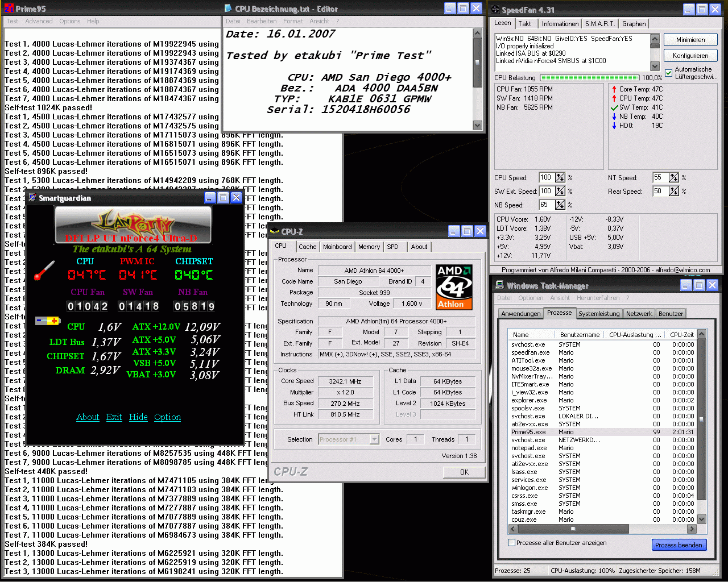728x582 pixels.
Task: Click the Editor scrollbar down arrow
Action: (x=478, y=126)
